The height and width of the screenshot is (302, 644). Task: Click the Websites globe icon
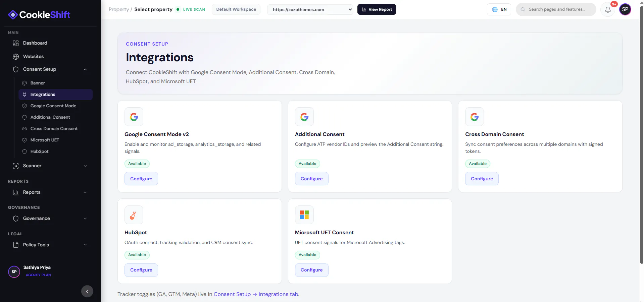16,57
